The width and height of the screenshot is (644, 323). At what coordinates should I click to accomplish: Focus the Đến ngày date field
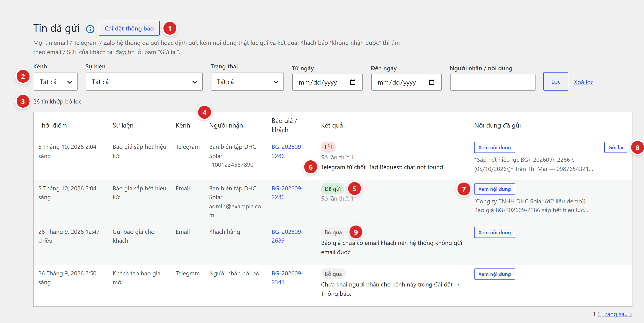(406, 82)
